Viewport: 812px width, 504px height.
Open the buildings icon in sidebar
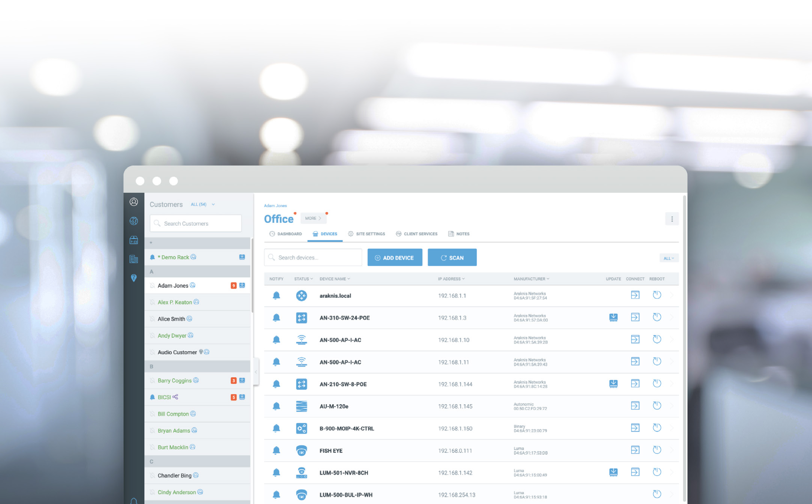[134, 259]
